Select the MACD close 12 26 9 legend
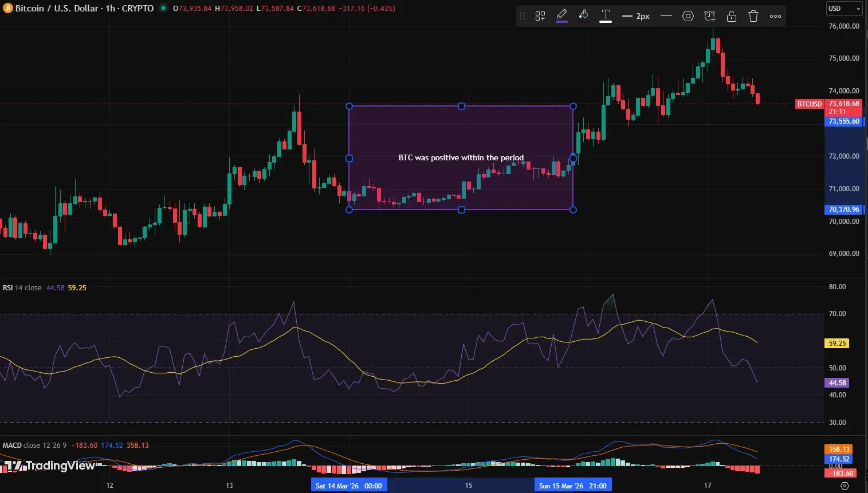This screenshot has height=493, width=868. [x=36, y=445]
